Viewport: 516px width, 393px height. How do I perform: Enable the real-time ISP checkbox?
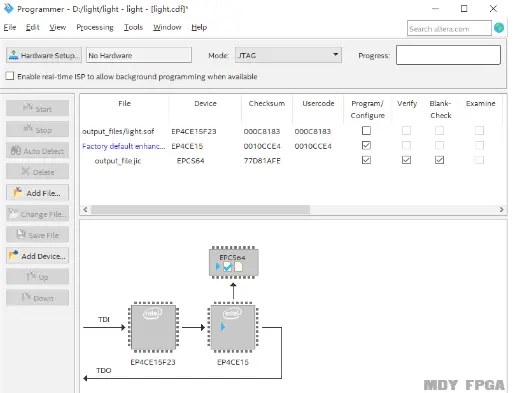[x=10, y=76]
